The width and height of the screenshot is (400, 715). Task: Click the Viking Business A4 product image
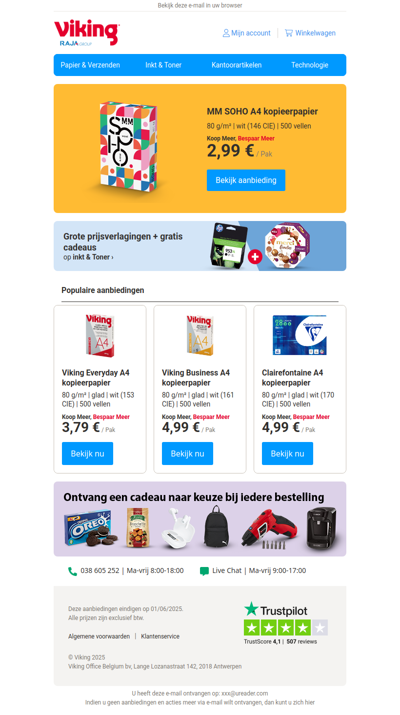pyautogui.click(x=199, y=335)
